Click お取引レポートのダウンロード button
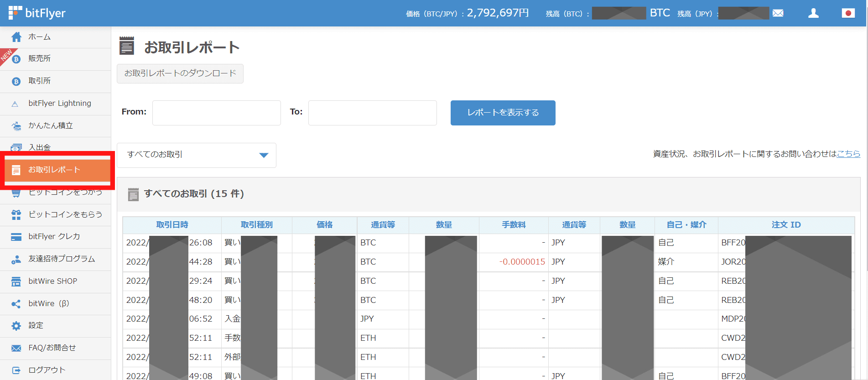 180,73
